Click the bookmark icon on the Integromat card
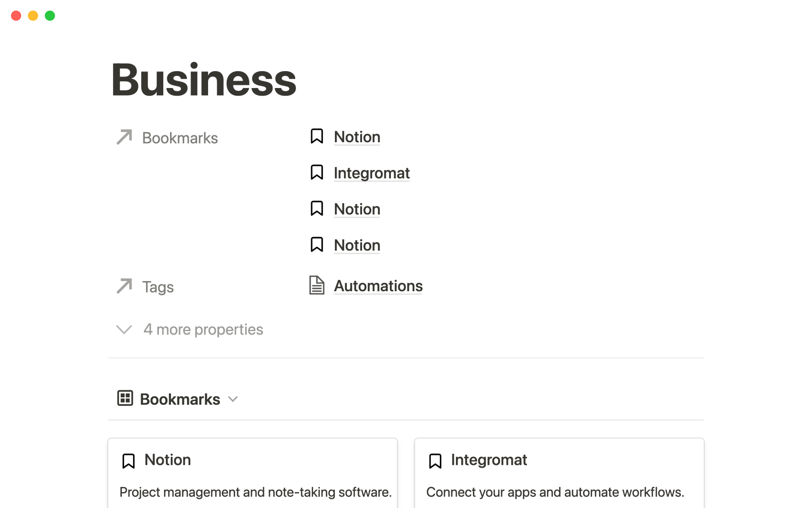Image resolution: width=812 pixels, height=508 pixels. 436,460
